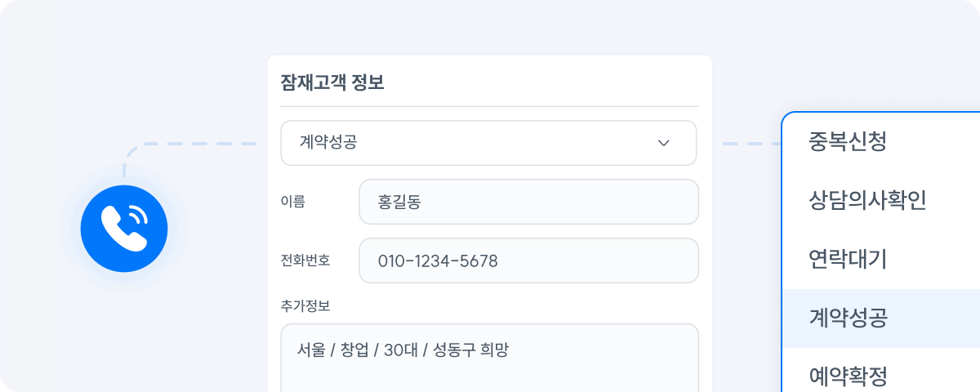Click the 추가정보 text area
The image size is (980, 392).
tap(488, 367)
